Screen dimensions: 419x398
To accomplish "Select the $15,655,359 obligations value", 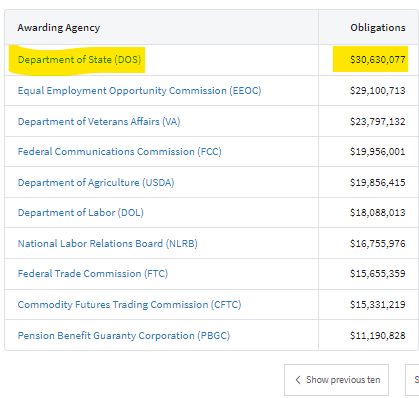I will [x=378, y=274].
